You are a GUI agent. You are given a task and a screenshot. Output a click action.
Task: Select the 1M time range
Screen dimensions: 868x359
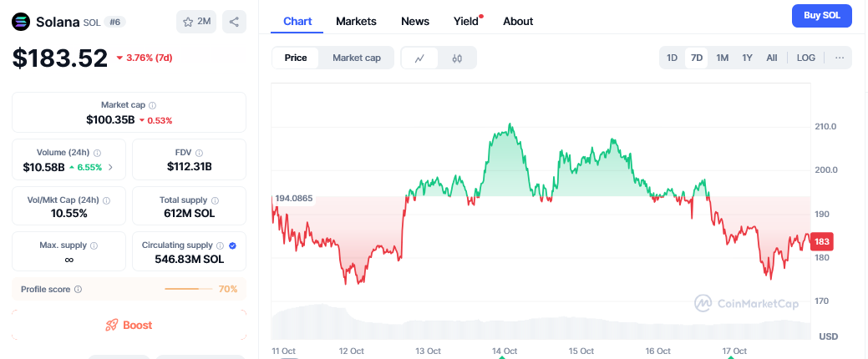tap(723, 58)
